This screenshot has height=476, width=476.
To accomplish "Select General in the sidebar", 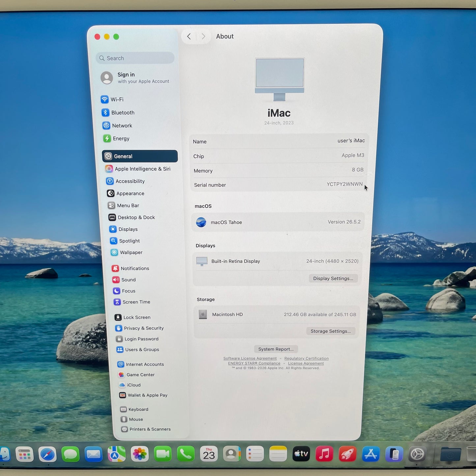I will [140, 156].
